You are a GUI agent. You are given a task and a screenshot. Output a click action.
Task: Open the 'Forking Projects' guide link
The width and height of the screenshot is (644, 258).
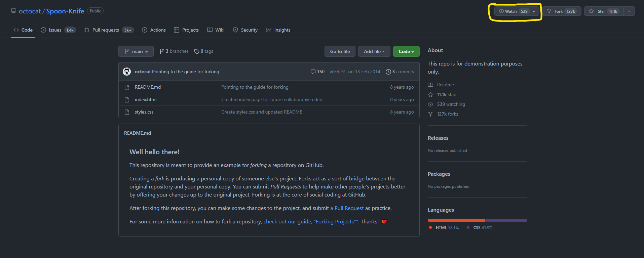coord(311,221)
